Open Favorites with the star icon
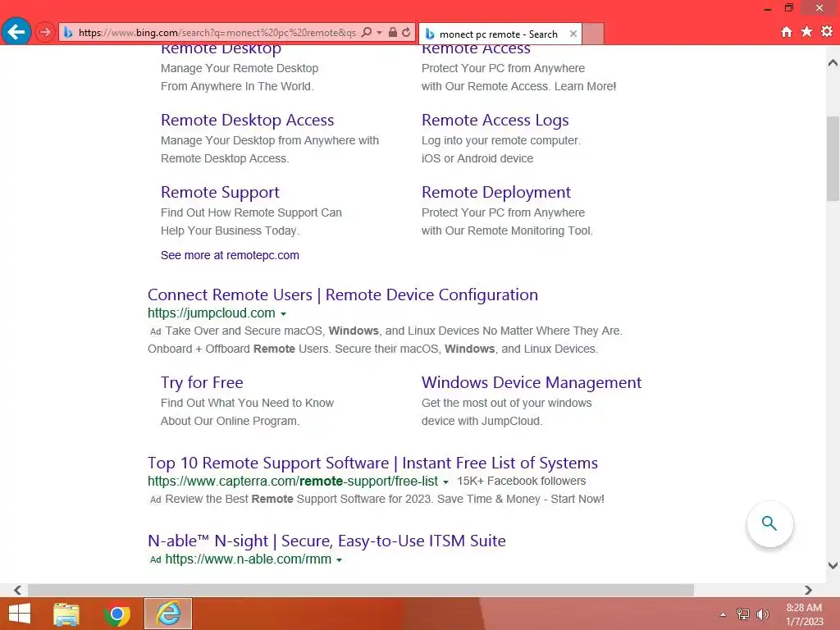 (x=807, y=32)
